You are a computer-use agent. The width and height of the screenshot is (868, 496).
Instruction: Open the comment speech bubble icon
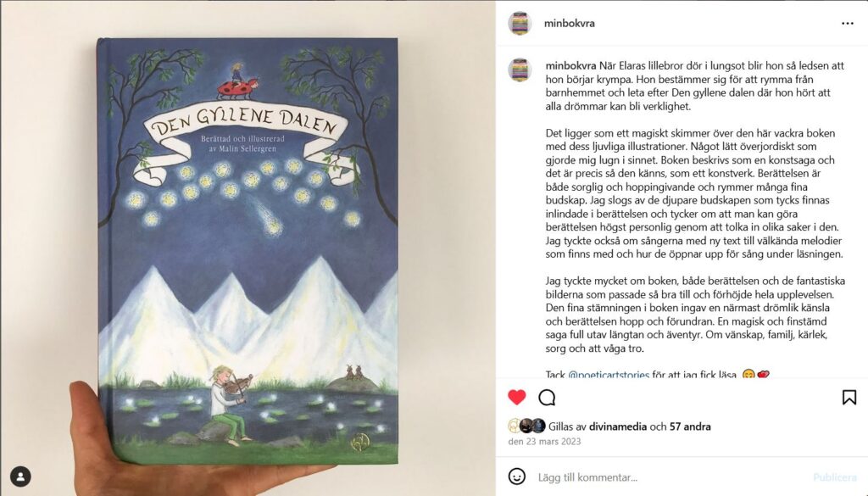coord(547,397)
